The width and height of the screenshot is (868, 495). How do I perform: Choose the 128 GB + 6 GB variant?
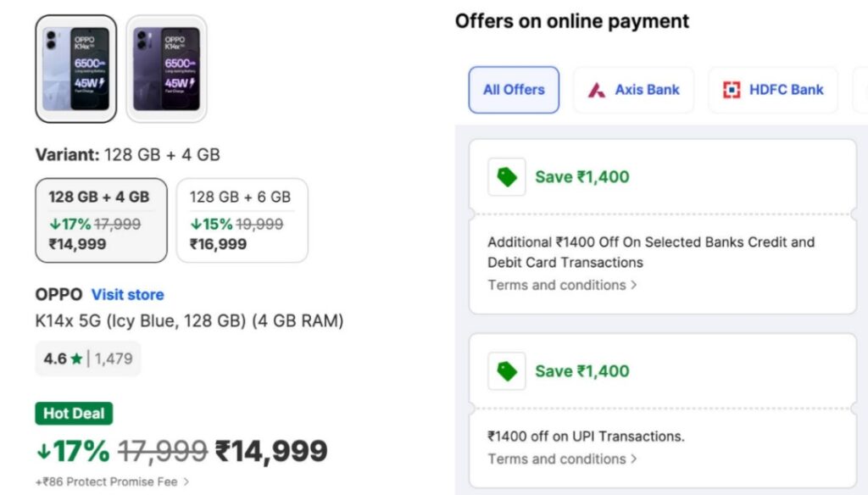pos(242,220)
